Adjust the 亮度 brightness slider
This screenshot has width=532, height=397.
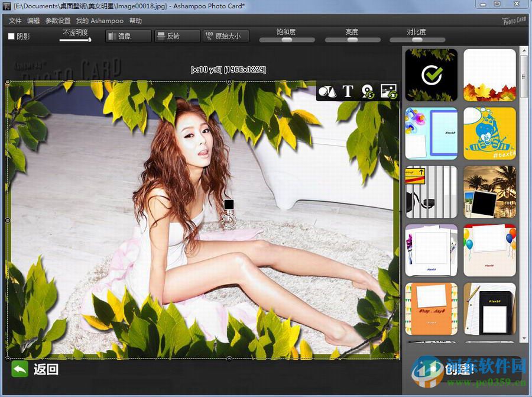[x=352, y=40]
